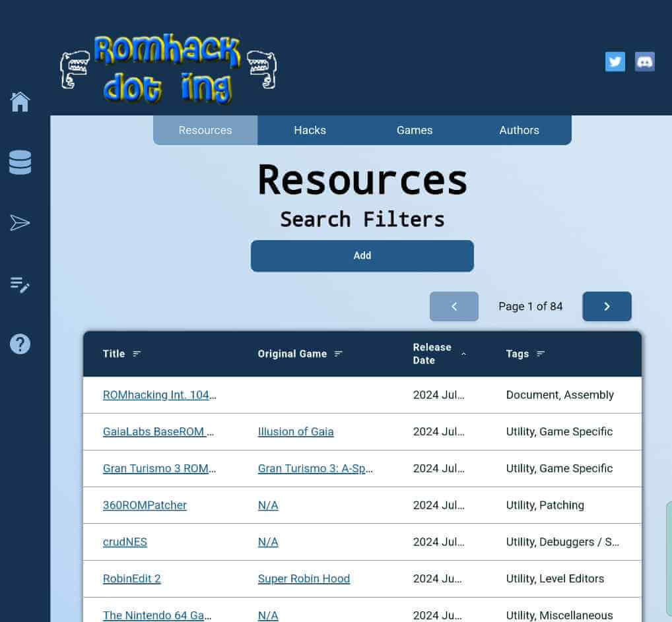This screenshot has width=672, height=622.
Task: Sort by Title column icon
Action: coord(137,354)
